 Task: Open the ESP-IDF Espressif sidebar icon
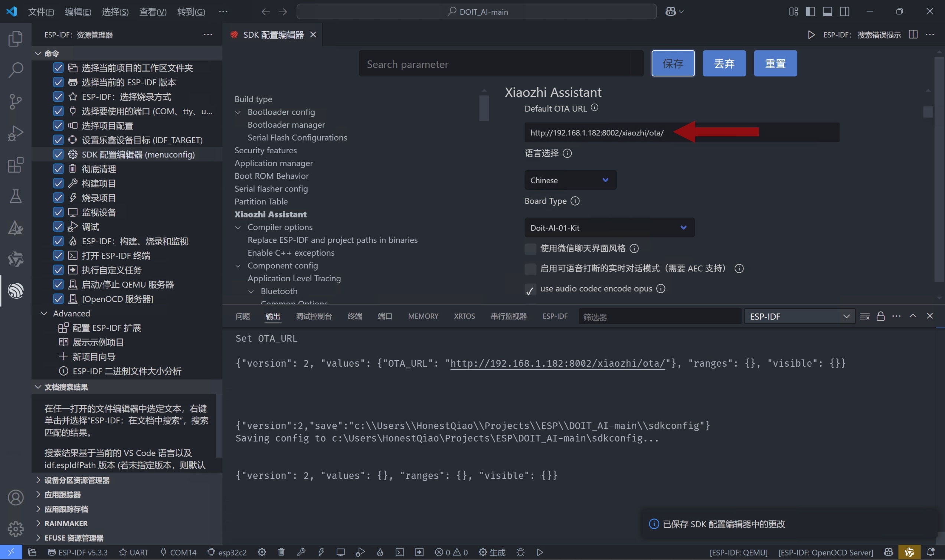[16, 291]
